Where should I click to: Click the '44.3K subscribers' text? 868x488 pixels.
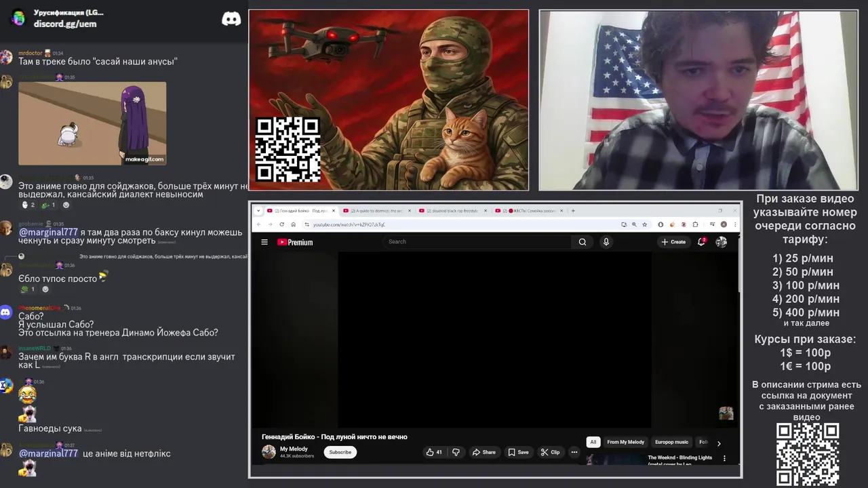(x=297, y=456)
